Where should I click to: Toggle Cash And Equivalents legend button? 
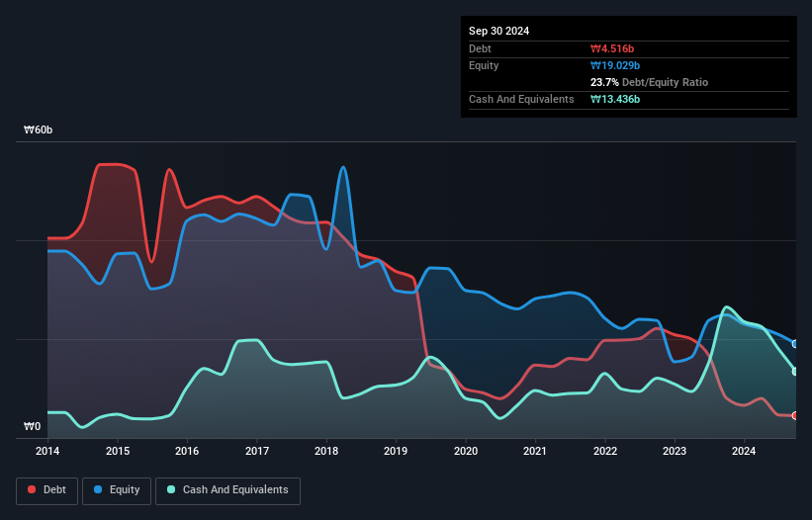click(x=227, y=490)
